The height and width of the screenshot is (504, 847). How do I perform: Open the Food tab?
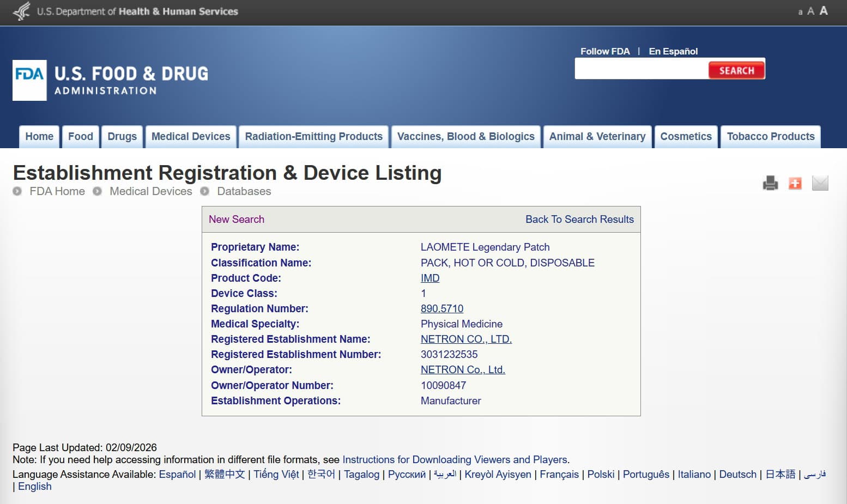click(x=81, y=137)
